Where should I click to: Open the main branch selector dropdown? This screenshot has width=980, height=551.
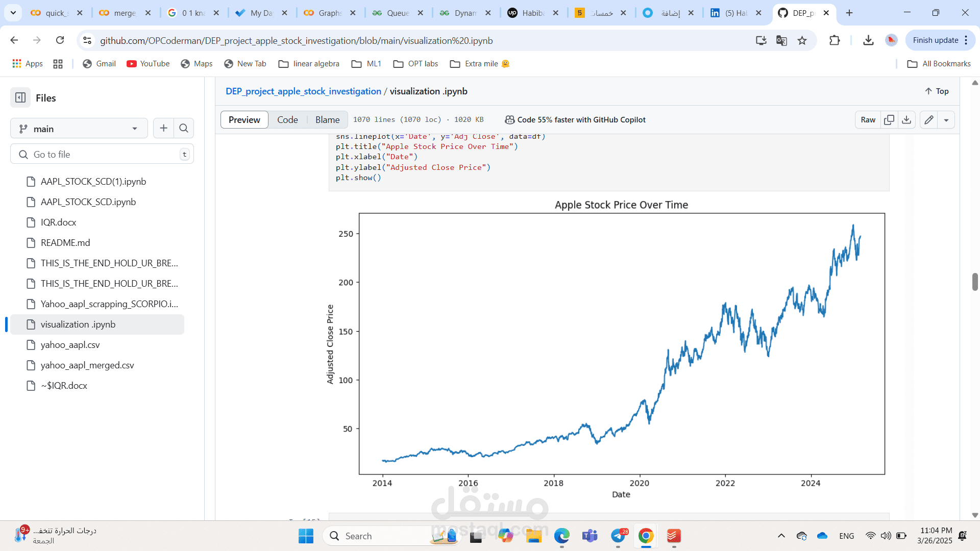(79, 129)
